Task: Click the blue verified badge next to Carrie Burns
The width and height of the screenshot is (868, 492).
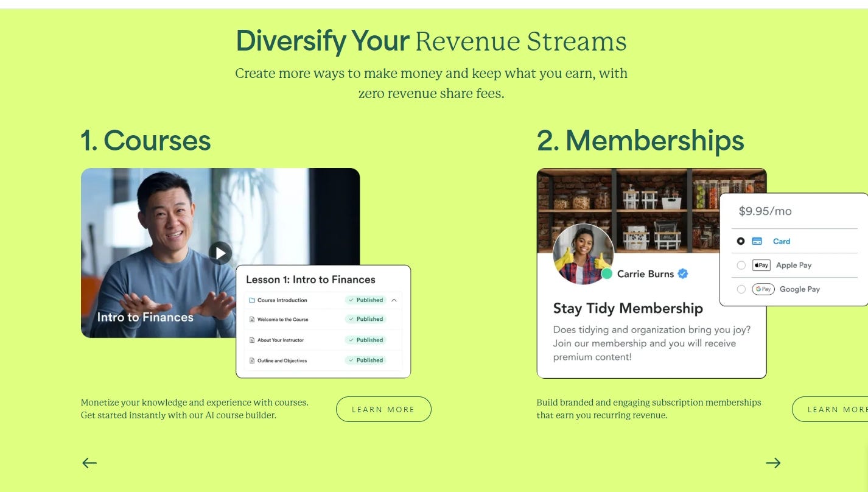Action: coord(683,274)
